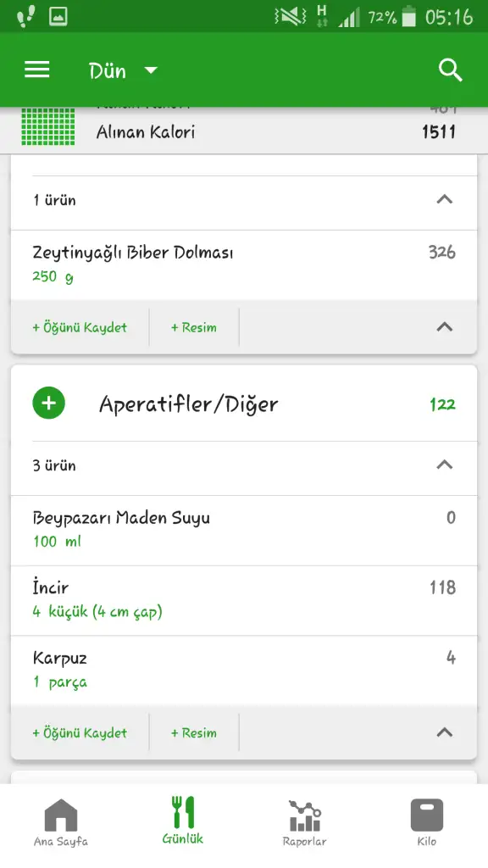
Task: Select the Karpuz food entry
Action: click(244, 670)
